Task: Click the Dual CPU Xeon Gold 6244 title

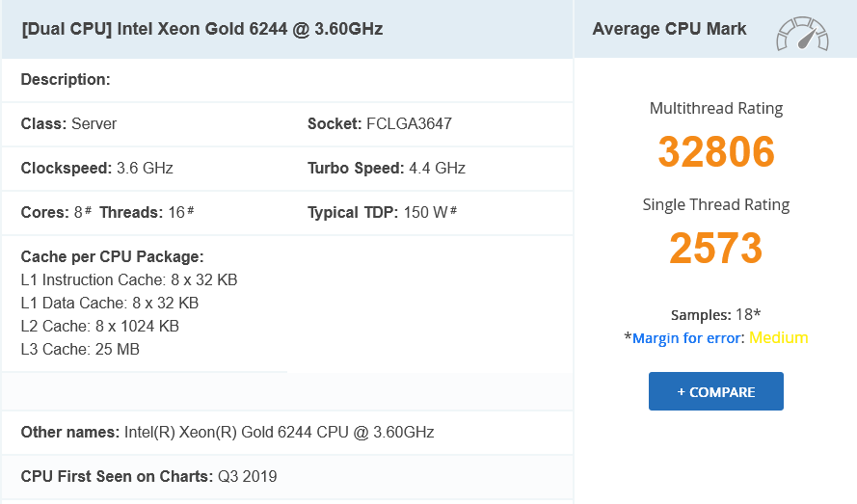Action: click(202, 29)
